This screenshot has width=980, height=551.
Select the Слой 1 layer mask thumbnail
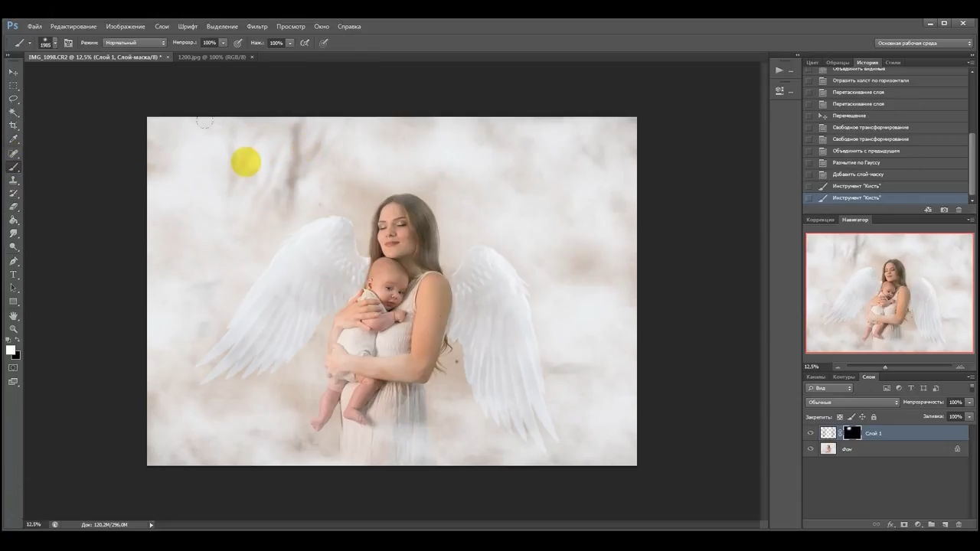(852, 433)
